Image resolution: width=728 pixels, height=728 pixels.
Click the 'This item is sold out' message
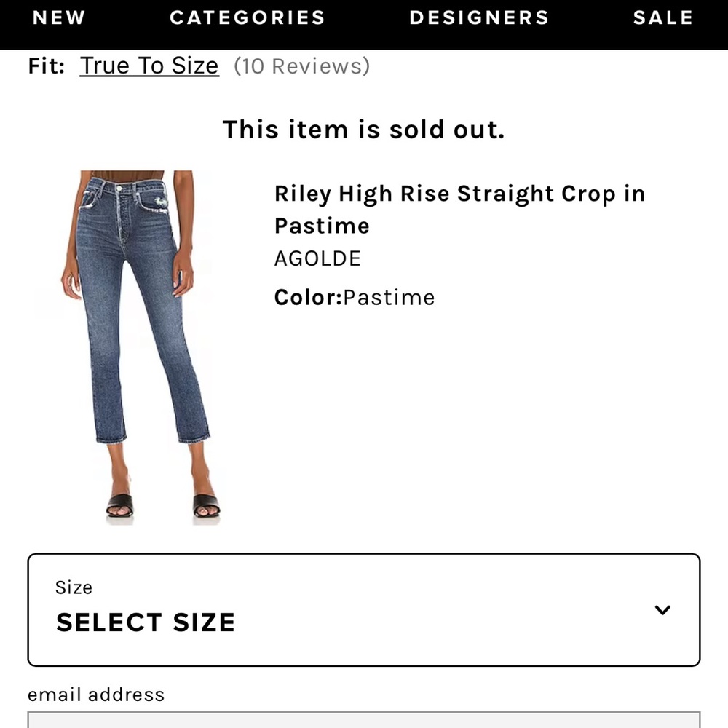click(x=363, y=130)
